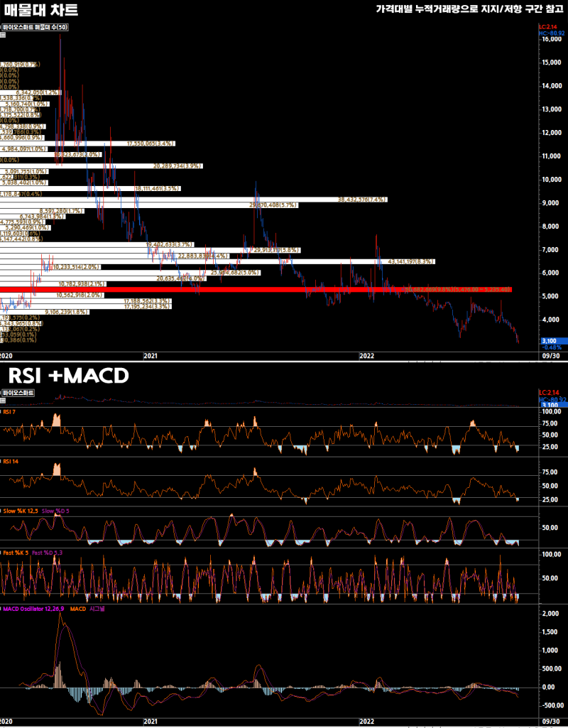Click the -0.48% change value

point(552,347)
